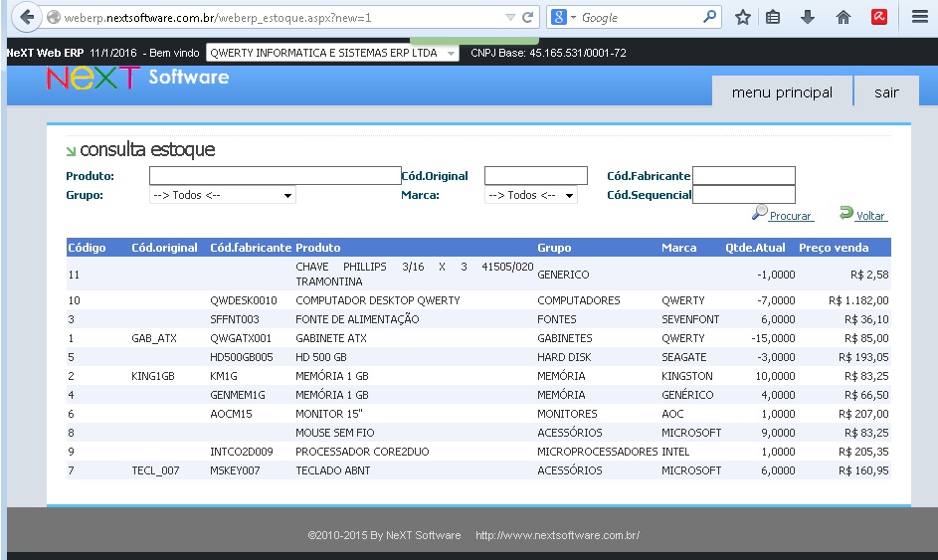Open the menu principal tab
The width and height of the screenshot is (938, 560).
pos(782,93)
